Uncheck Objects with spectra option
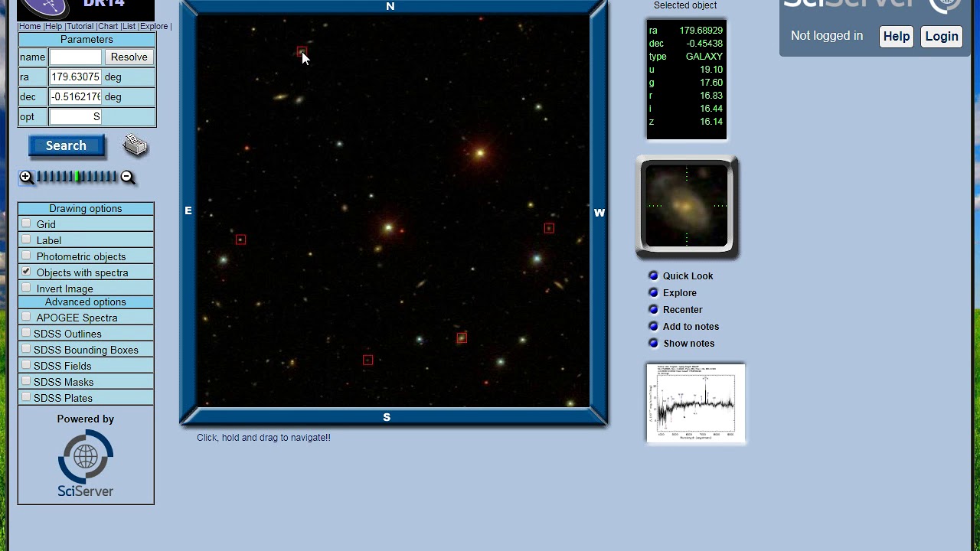 tap(27, 272)
